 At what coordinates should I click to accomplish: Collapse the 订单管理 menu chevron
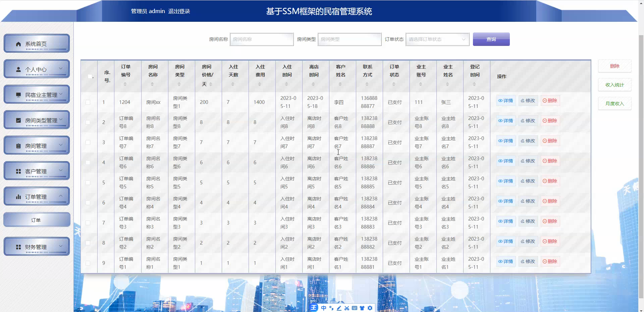(61, 196)
